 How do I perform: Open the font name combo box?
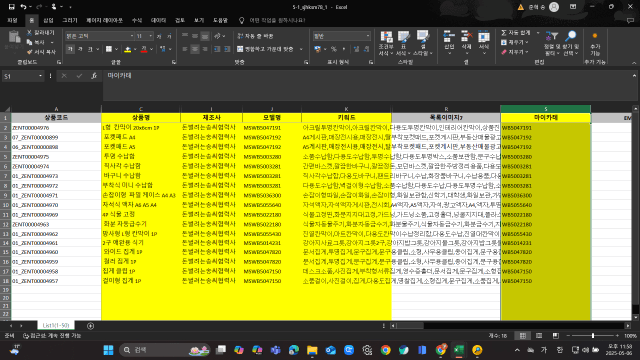pos(100,36)
